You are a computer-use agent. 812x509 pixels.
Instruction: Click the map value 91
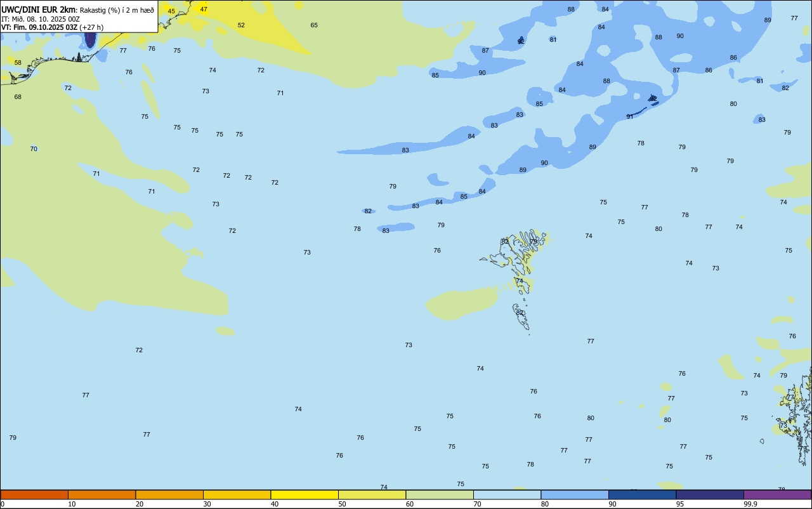click(x=630, y=117)
